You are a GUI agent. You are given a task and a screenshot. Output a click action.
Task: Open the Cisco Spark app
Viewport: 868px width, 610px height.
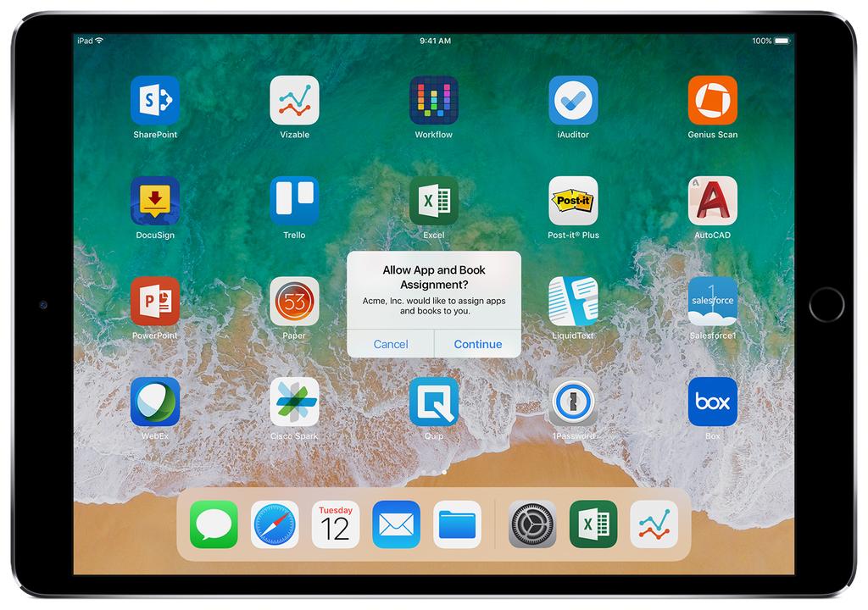[x=294, y=402]
